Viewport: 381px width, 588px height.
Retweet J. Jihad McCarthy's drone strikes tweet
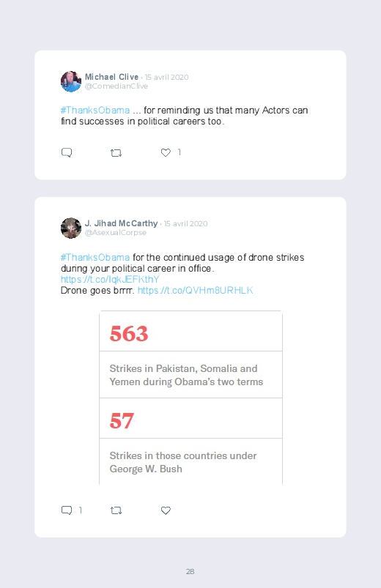click(x=116, y=510)
